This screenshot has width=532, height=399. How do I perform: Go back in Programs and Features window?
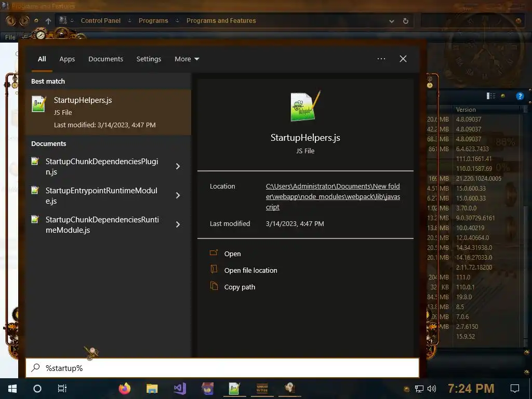coord(11,21)
